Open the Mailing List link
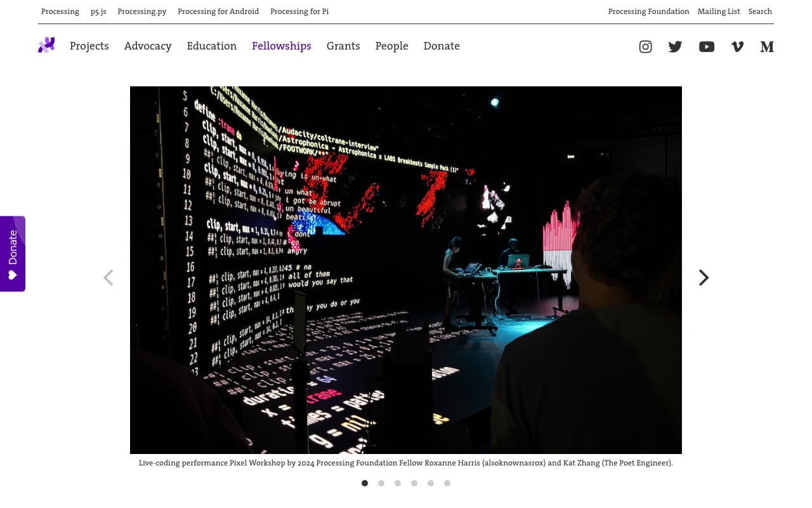Viewport: 812px width, 508px height. 719,11
